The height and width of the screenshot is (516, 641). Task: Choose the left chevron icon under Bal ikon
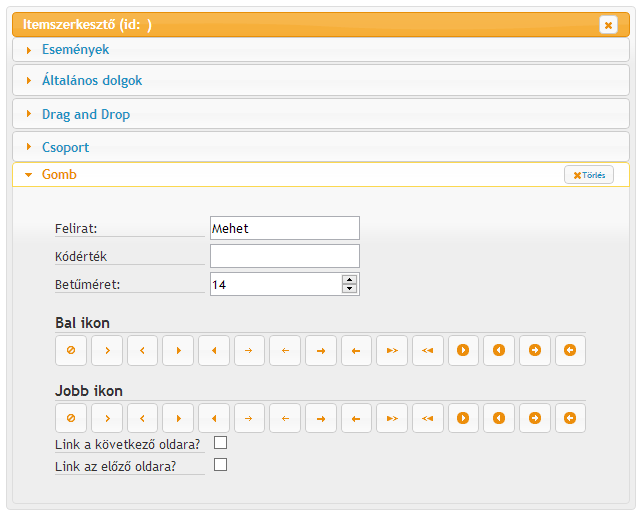coord(142,350)
